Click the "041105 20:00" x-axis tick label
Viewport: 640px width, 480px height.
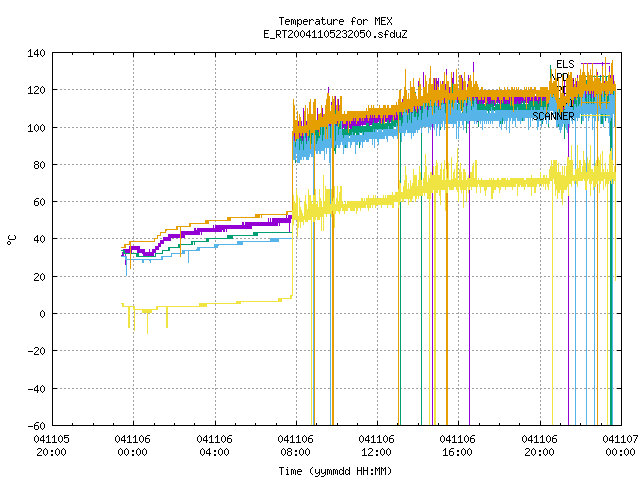pyautogui.click(x=51, y=446)
